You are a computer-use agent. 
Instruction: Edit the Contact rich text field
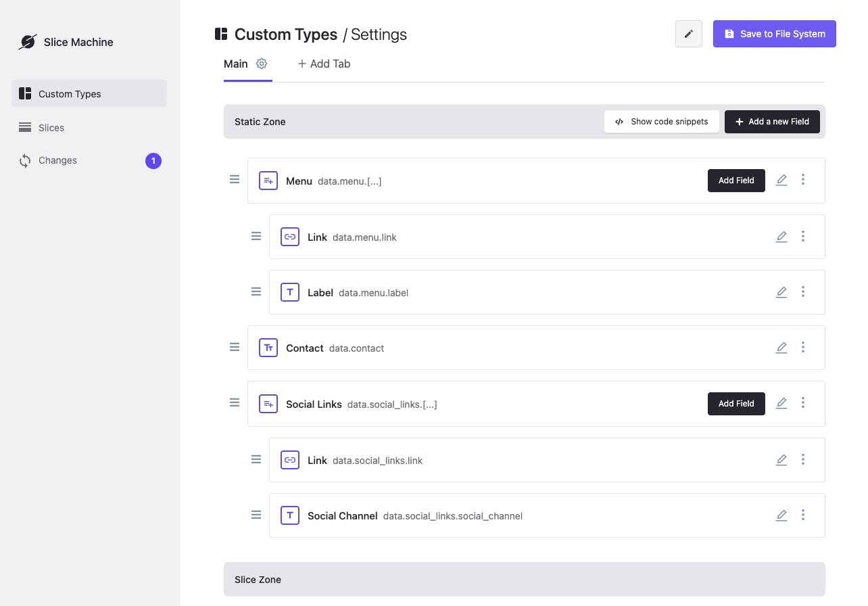coord(781,347)
